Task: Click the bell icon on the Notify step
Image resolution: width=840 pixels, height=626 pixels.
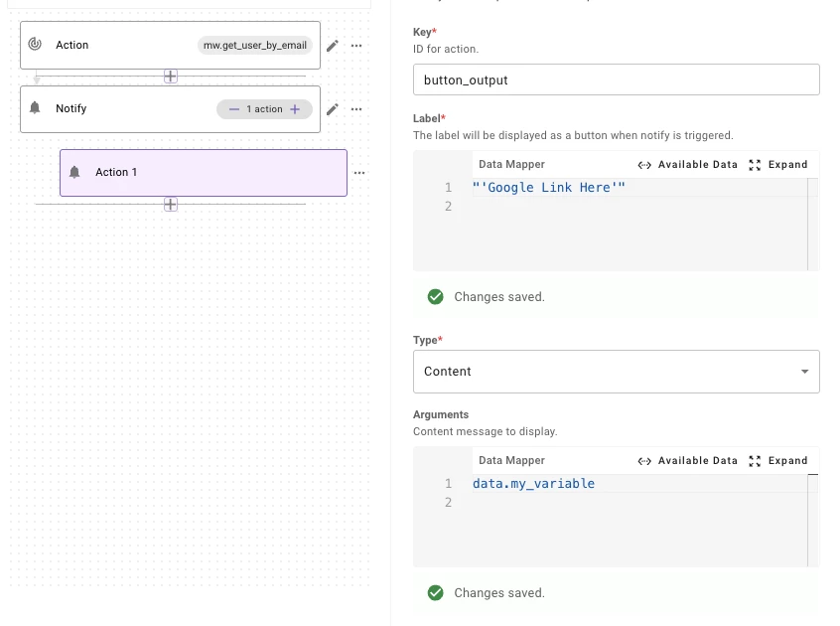Action: coord(35,108)
